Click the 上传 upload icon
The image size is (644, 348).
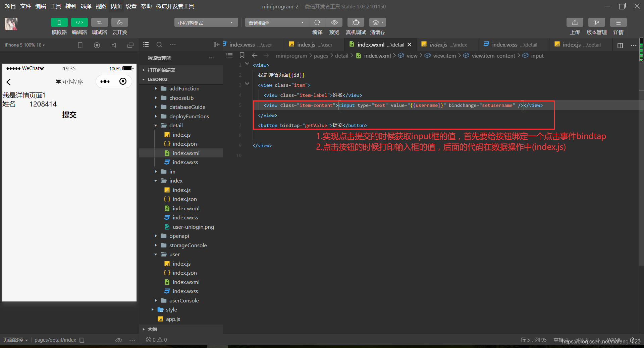click(x=575, y=22)
